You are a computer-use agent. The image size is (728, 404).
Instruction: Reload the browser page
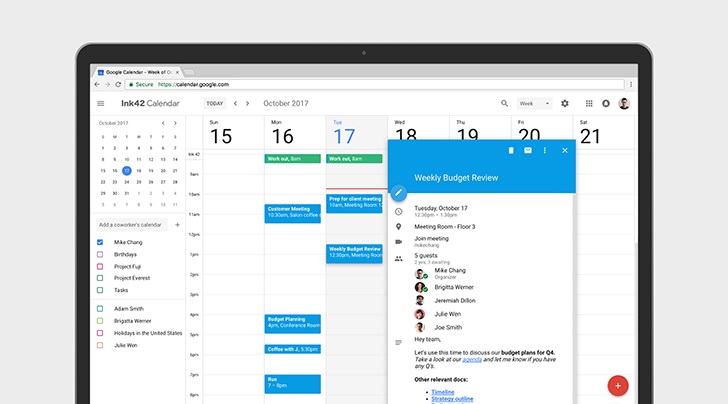118,85
